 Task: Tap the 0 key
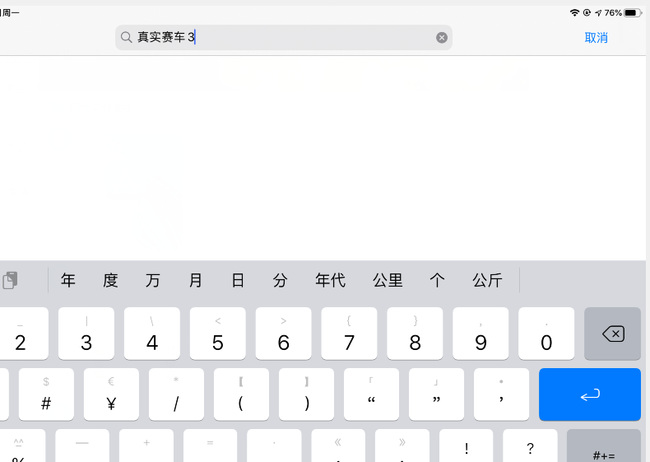click(546, 333)
